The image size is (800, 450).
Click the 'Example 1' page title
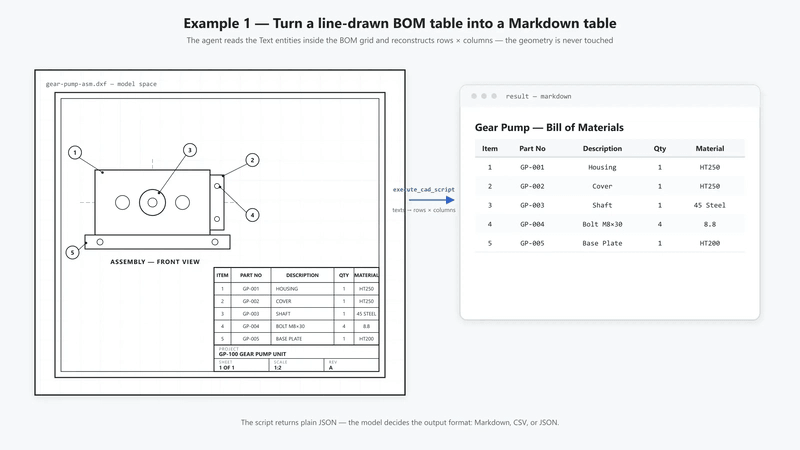pyautogui.click(x=400, y=23)
